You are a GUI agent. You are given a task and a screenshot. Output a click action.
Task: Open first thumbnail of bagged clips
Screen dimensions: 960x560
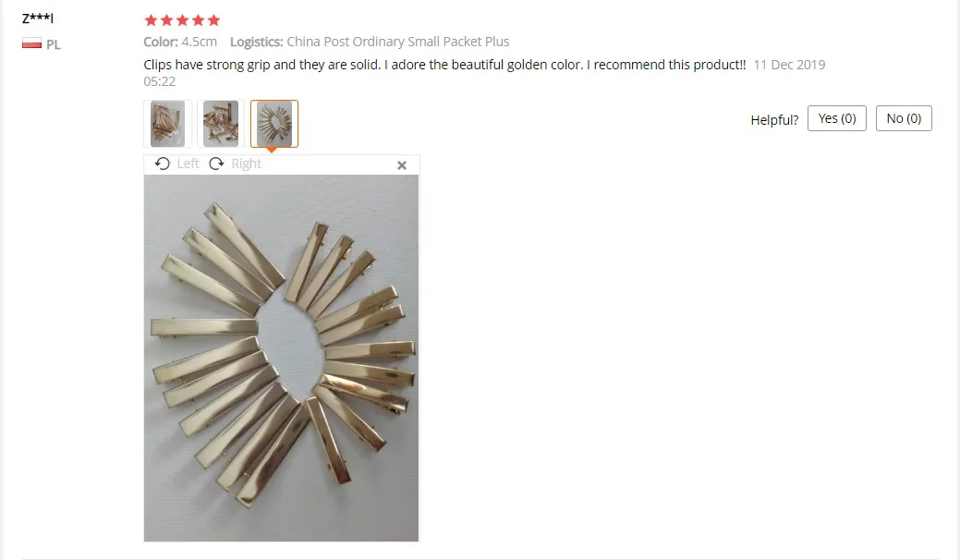click(x=168, y=124)
